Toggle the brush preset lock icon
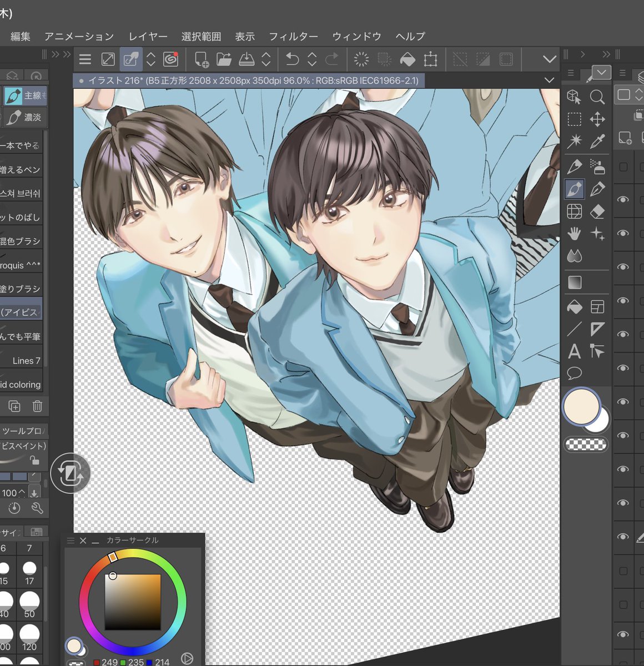Viewport: 644px width, 666px height. (x=34, y=460)
